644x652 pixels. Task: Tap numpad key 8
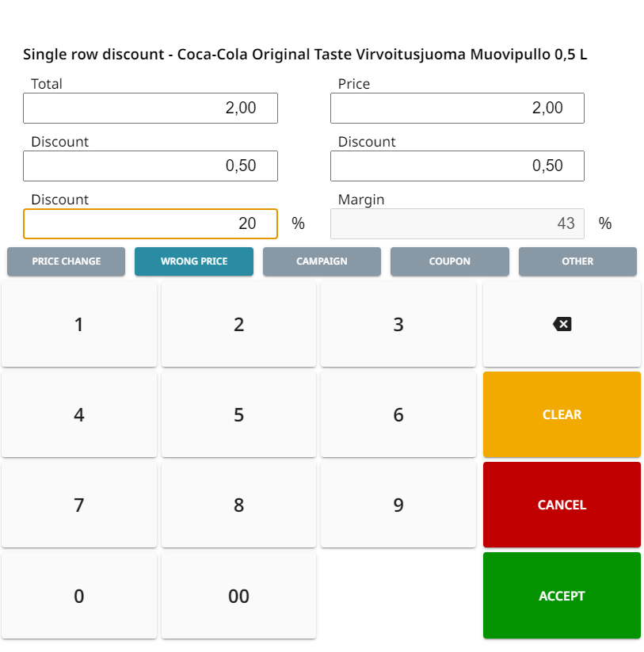(x=238, y=505)
